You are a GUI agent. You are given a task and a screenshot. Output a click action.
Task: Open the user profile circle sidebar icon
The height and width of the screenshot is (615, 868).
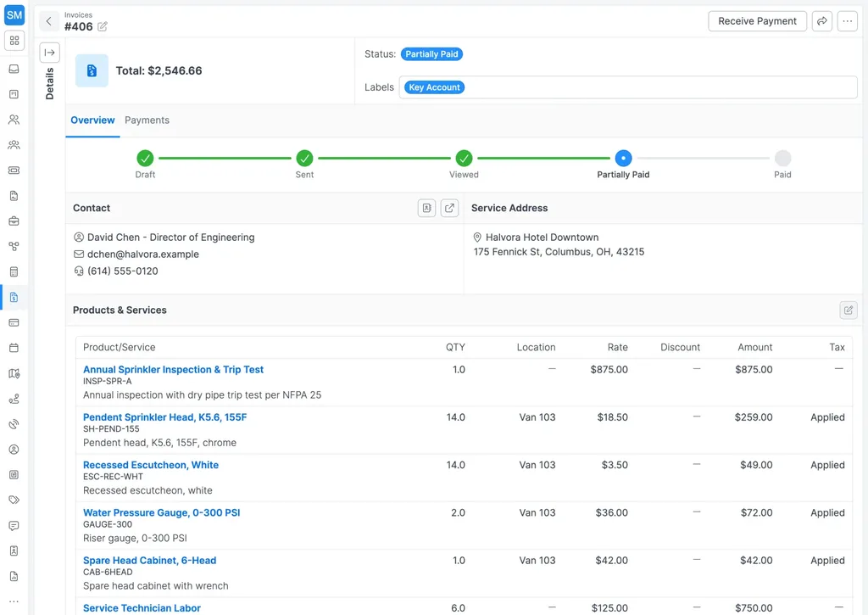14,450
